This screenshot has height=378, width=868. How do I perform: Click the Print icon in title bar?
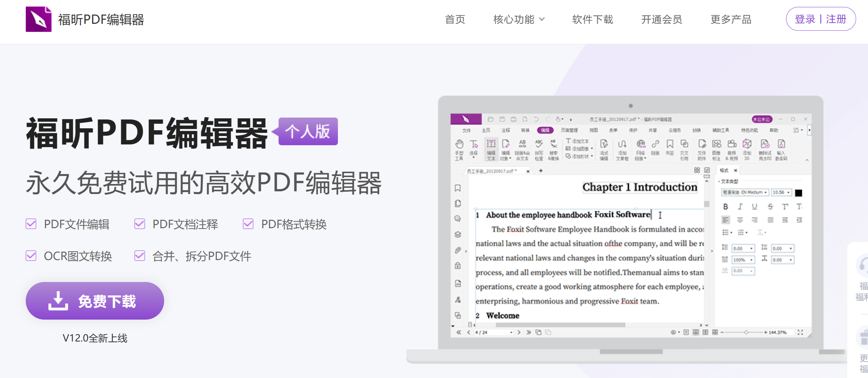click(514, 119)
